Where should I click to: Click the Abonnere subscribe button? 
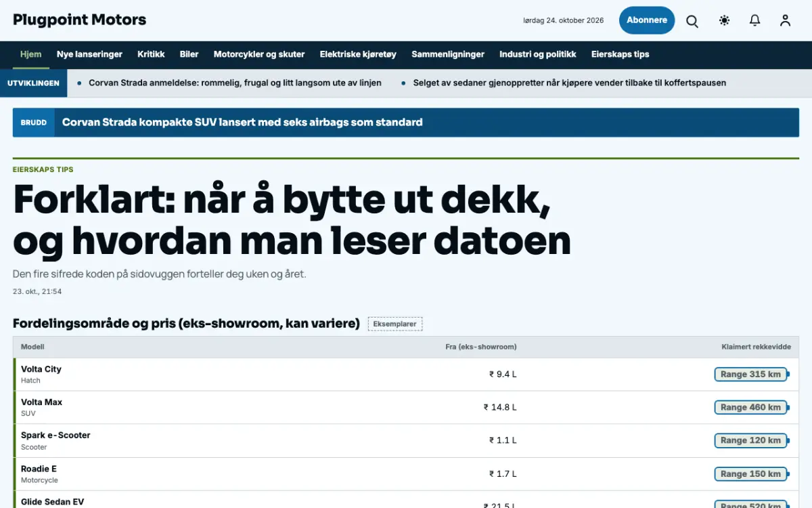[x=647, y=20]
